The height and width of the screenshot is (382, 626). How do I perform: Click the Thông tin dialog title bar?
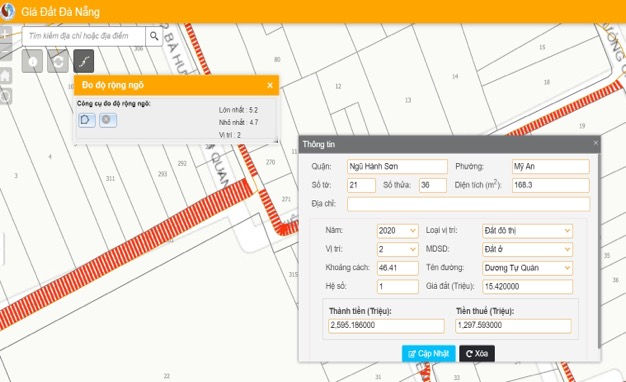[x=449, y=144]
